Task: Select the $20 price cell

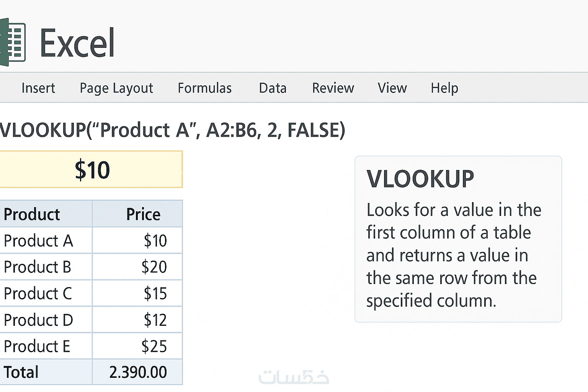Action: tap(138, 267)
